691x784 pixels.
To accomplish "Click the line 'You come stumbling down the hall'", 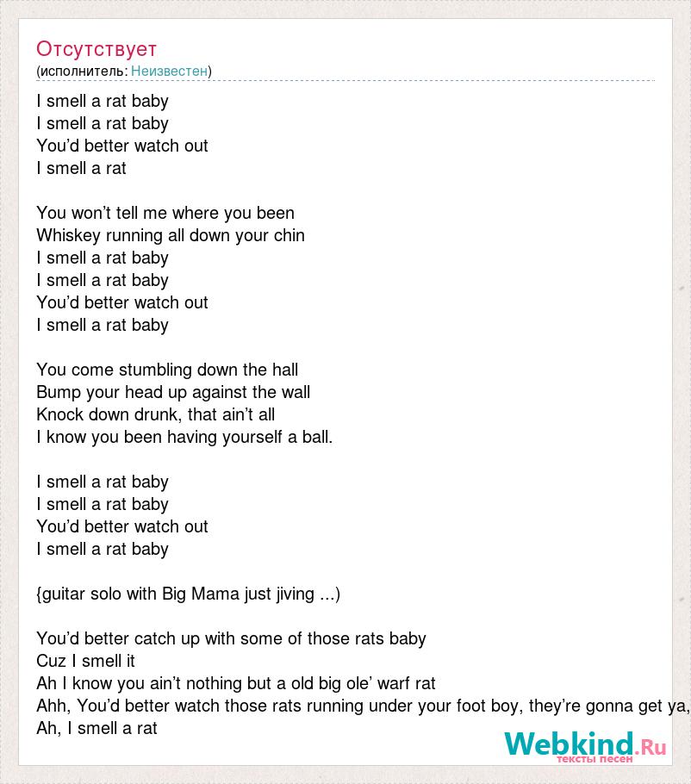I will pos(167,370).
